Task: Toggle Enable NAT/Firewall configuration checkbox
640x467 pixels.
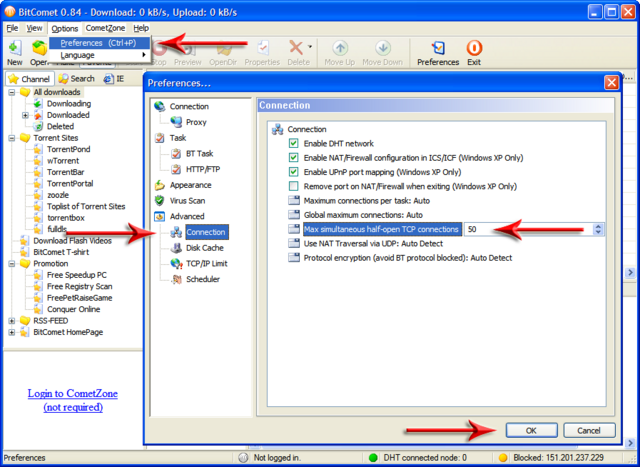Action: coord(293,158)
